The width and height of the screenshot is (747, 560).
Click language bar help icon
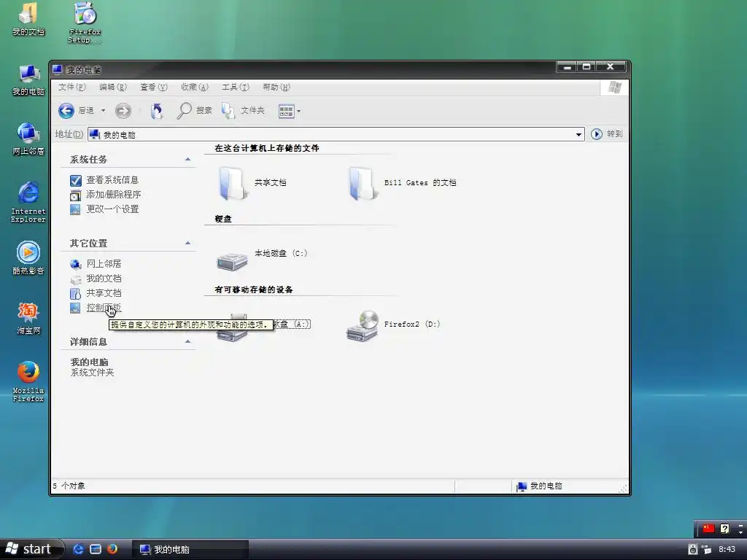pos(724,529)
